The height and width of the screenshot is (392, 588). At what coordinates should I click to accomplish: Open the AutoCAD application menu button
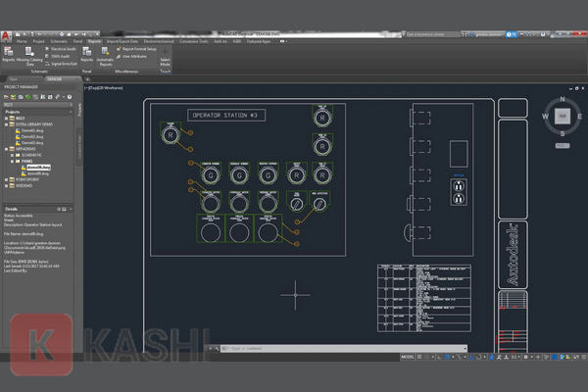[x=6, y=36]
